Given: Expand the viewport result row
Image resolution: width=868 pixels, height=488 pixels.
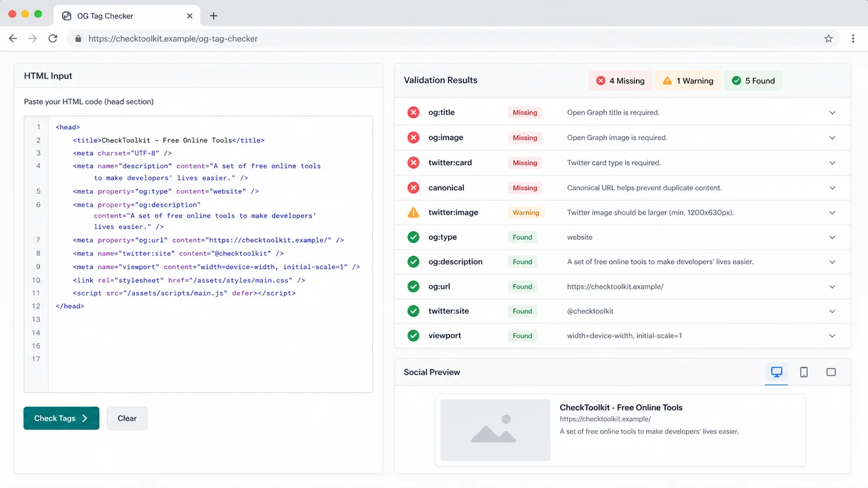Looking at the screenshot, I should (x=832, y=336).
